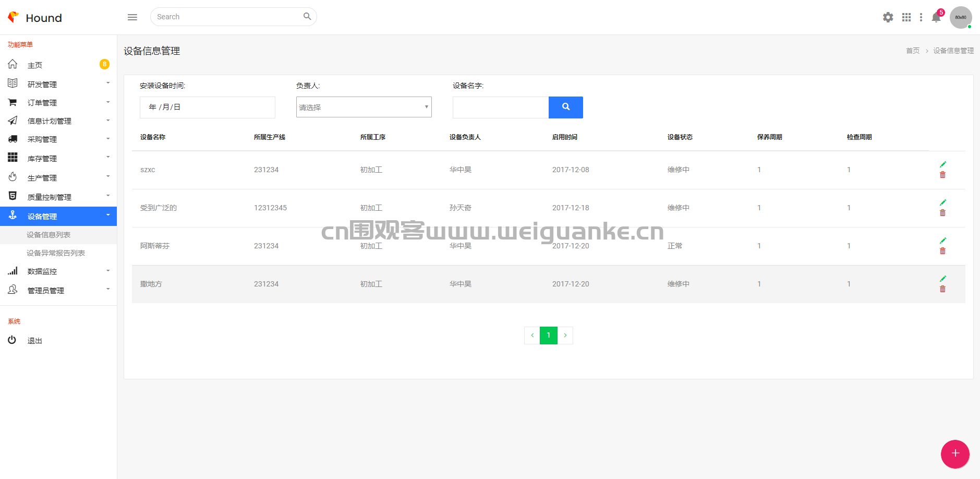Expand the 采购管理 menu arrow
Screen dimensions: 980x479
click(x=108, y=138)
